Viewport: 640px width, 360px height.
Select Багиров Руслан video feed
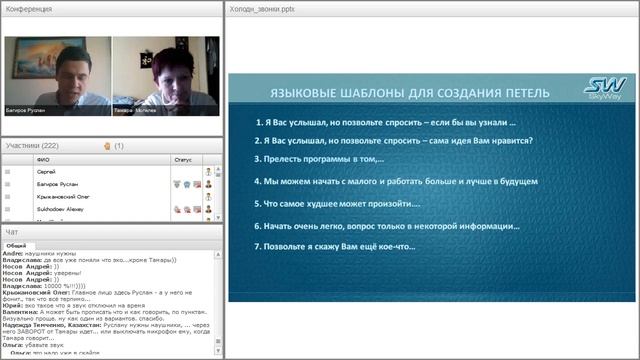(x=58, y=76)
